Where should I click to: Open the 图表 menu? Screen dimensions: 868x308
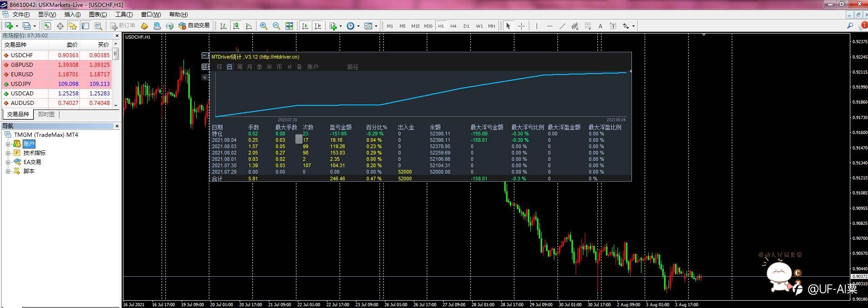coord(98,15)
